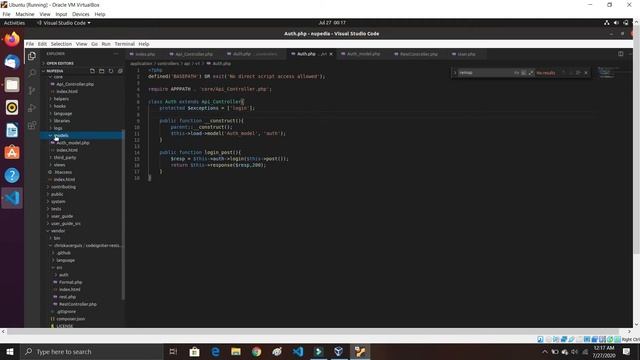Open the Run menu in VS Code
Screen dimensions: 640x360
click(x=106, y=44)
